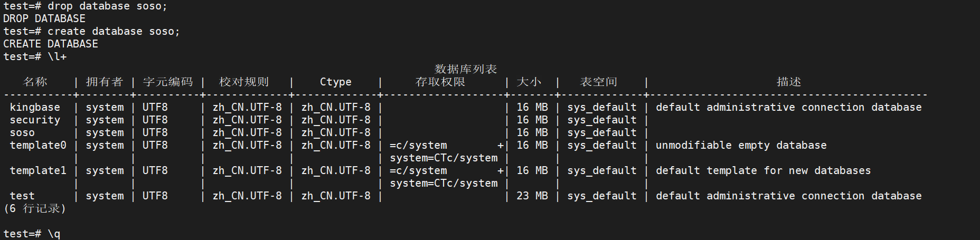
Task: Select the template0 database name
Action: 38,145
